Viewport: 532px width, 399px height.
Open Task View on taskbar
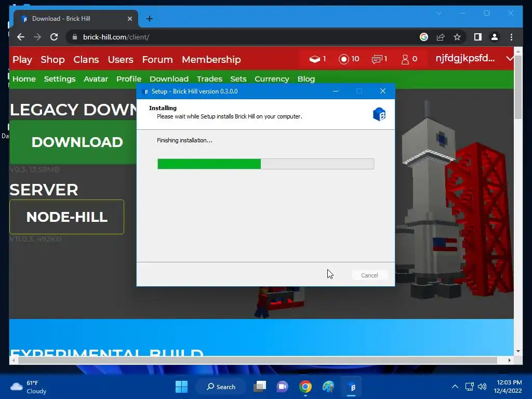260,387
